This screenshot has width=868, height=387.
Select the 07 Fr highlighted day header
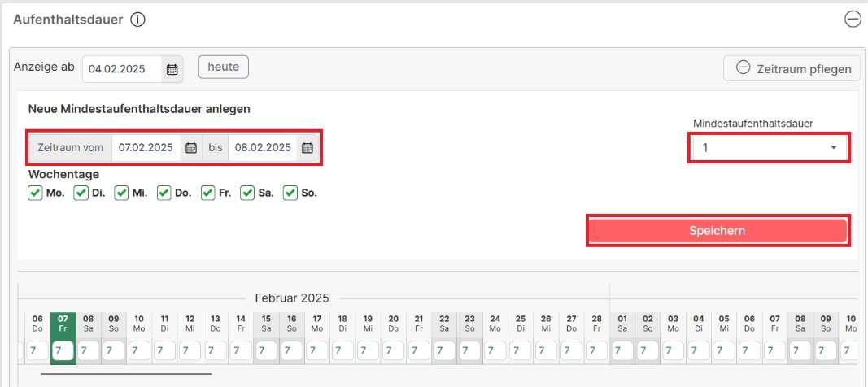coord(63,323)
